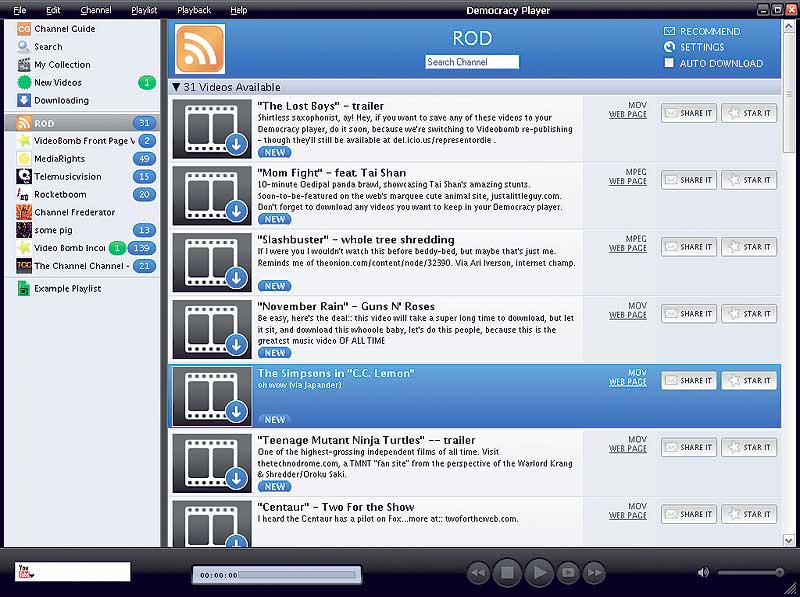Click the "Centaur" – Two For the Show title
The image size is (800, 597).
pyautogui.click(x=336, y=507)
